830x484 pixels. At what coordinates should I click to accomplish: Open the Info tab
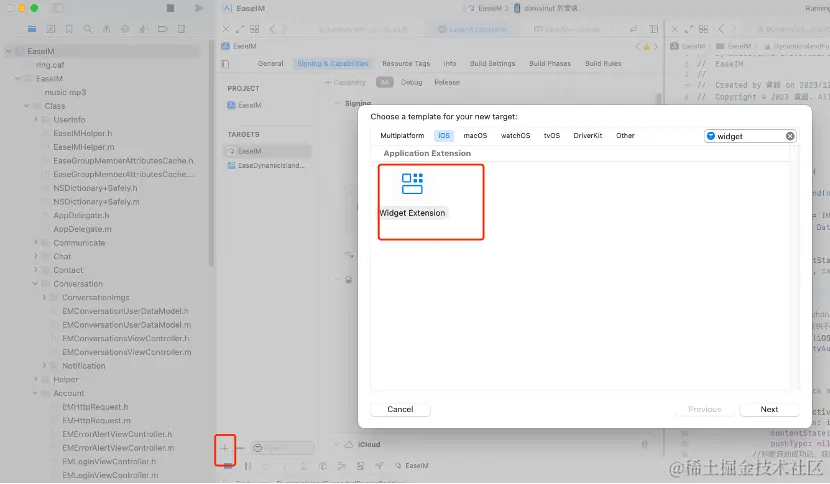pyautogui.click(x=450, y=64)
